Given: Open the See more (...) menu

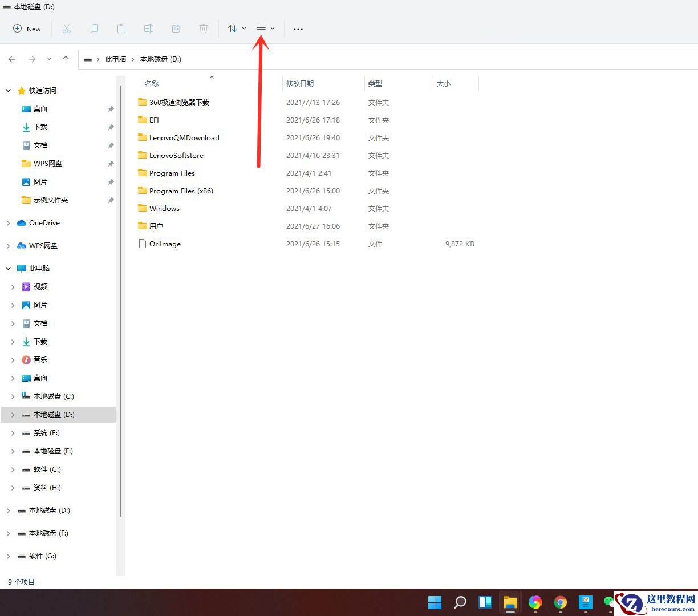Looking at the screenshot, I should [298, 29].
